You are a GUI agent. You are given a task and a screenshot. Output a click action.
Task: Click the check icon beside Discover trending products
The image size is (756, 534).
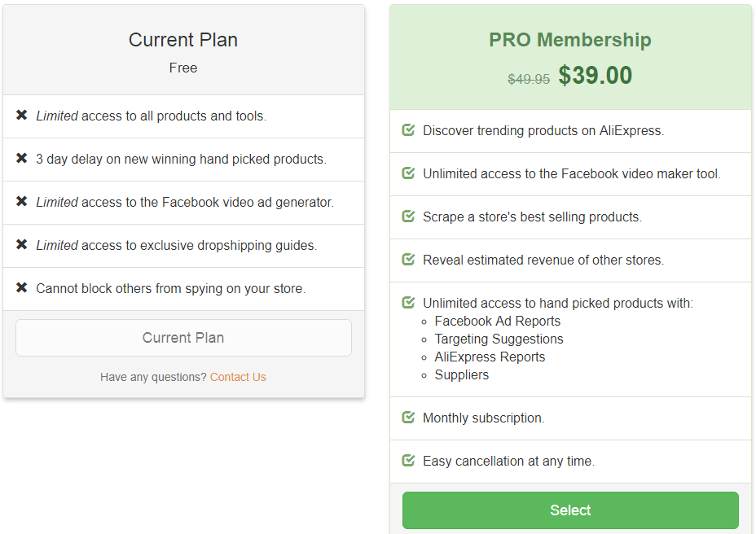point(409,130)
